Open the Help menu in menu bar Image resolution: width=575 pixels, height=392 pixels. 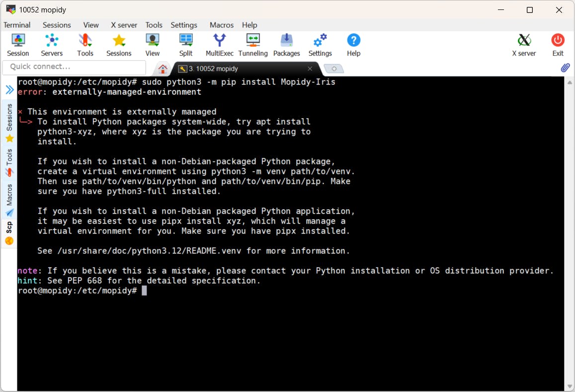(x=249, y=25)
